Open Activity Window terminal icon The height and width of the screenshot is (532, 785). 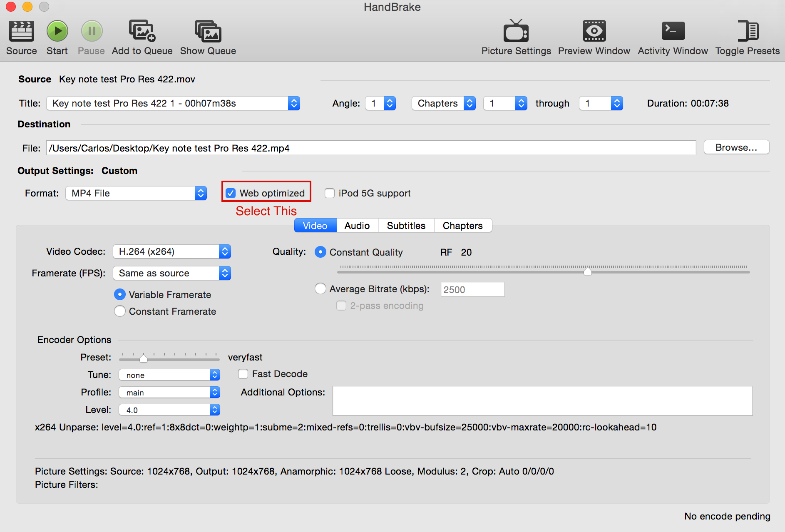(x=673, y=31)
